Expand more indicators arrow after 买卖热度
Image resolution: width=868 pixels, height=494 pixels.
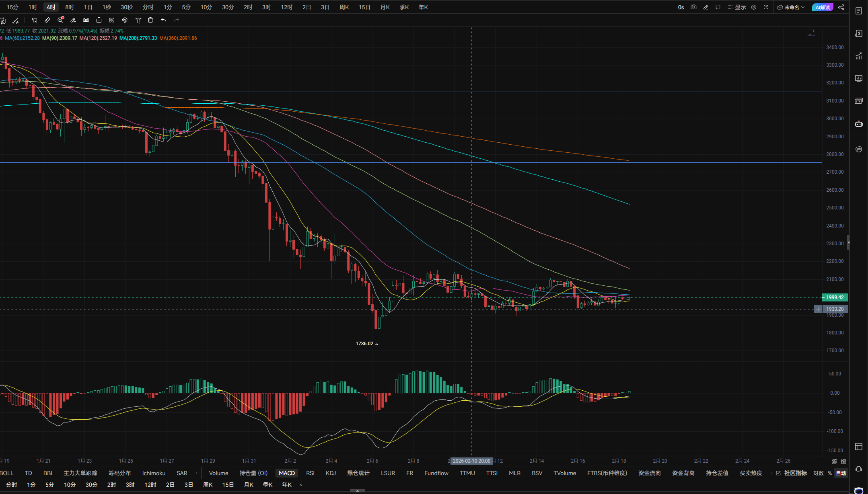[771, 473]
